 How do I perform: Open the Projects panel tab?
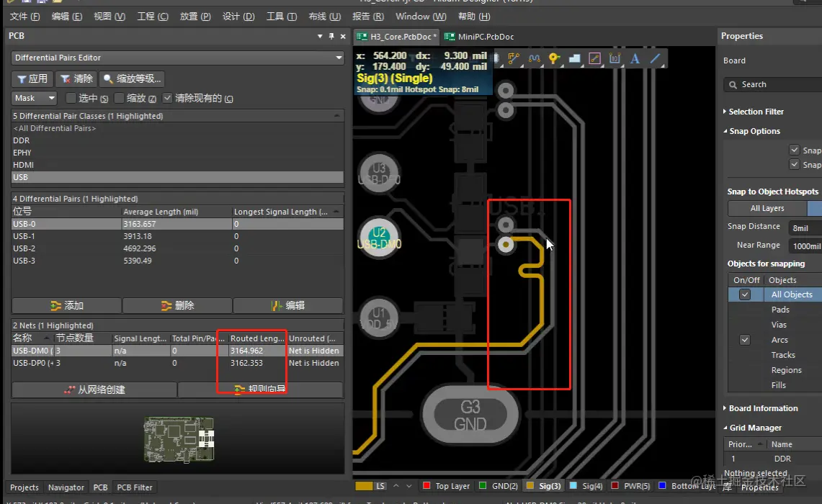tap(24, 487)
